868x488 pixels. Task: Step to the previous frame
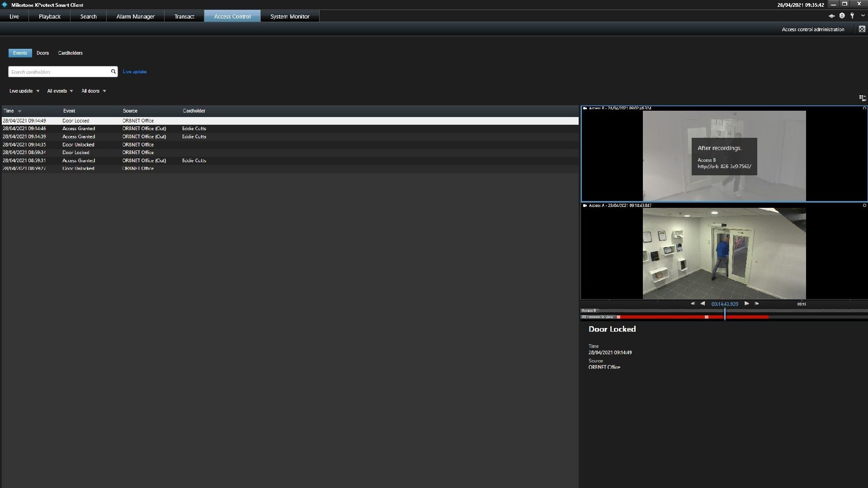coord(693,304)
